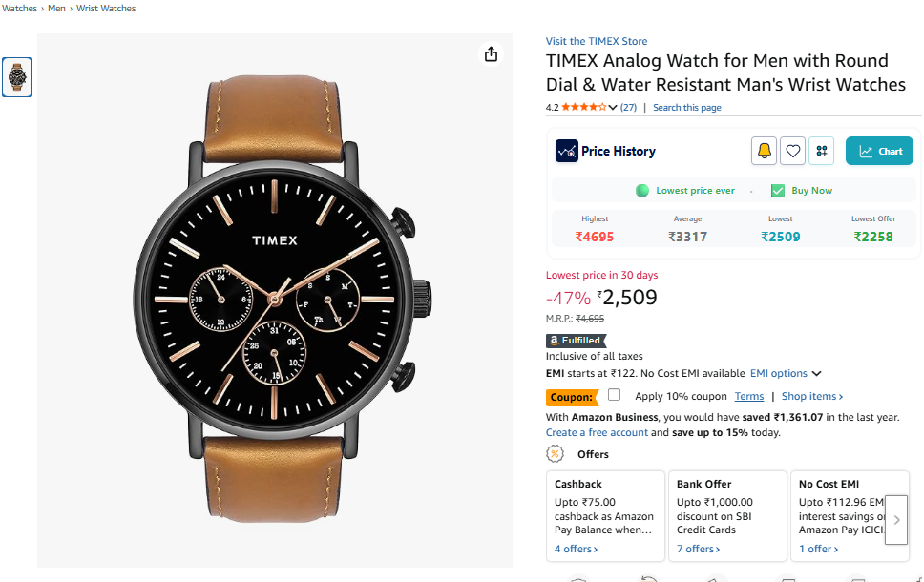Click the green Lowest price ever indicator
The height and width of the screenshot is (582, 924).
642,191
